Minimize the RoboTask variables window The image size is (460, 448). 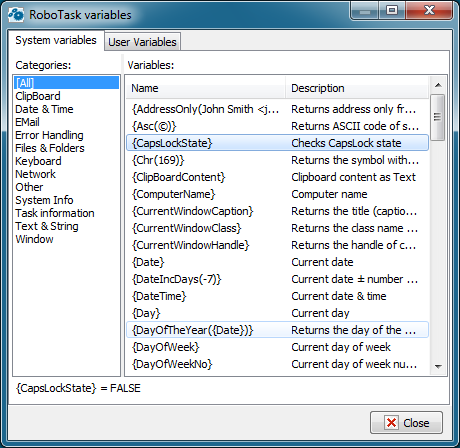[x=365, y=11]
